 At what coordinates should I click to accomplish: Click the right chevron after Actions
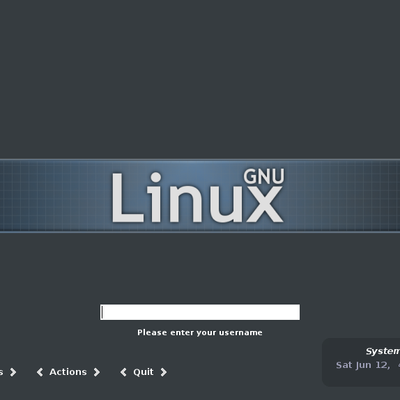tap(97, 372)
